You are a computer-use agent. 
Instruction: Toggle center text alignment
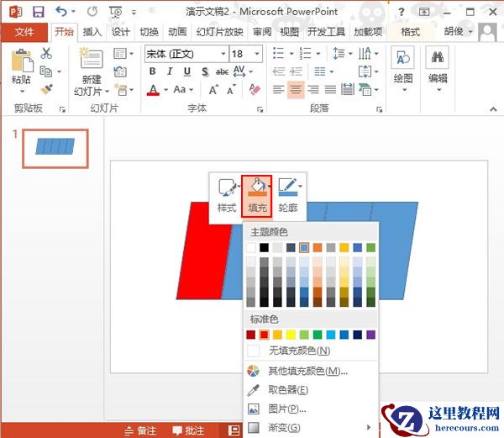click(x=296, y=89)
